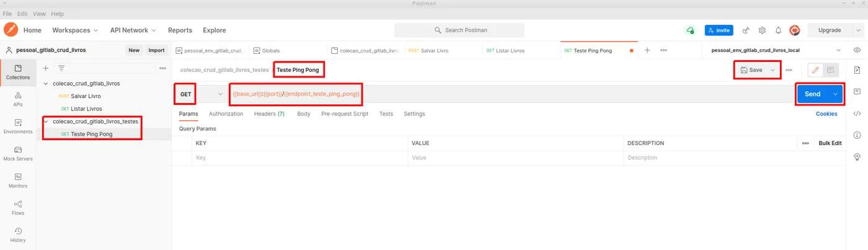Create a new collection with plus icon
The width and height of the screenshot is (868, 250).
click(46, 68)
